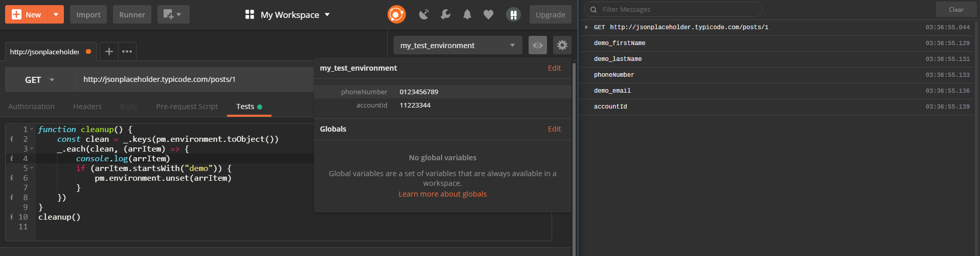Click the new window plus icon
The width and height of the screenshot is (980, 256).
173,14
